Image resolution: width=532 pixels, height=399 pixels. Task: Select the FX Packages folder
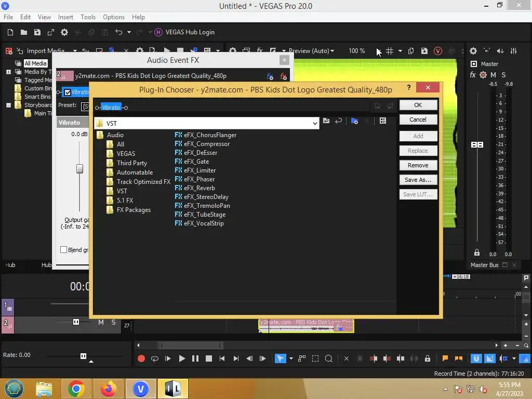coord(129,210)
